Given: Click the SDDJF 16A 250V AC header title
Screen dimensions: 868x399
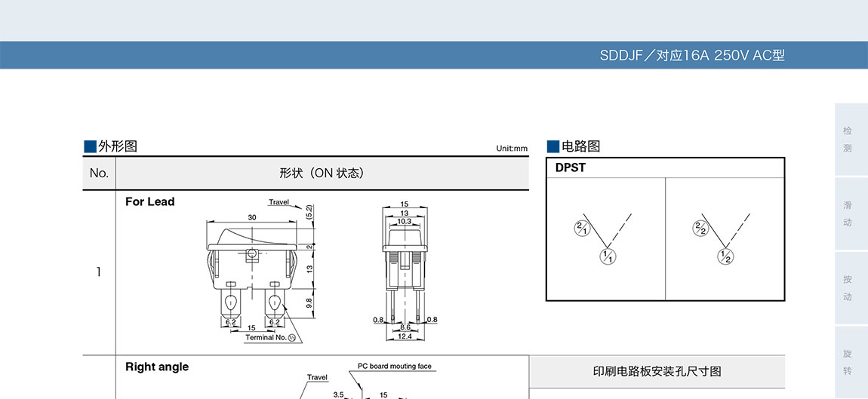Looking at the screenshot, I should click(692, 55).
